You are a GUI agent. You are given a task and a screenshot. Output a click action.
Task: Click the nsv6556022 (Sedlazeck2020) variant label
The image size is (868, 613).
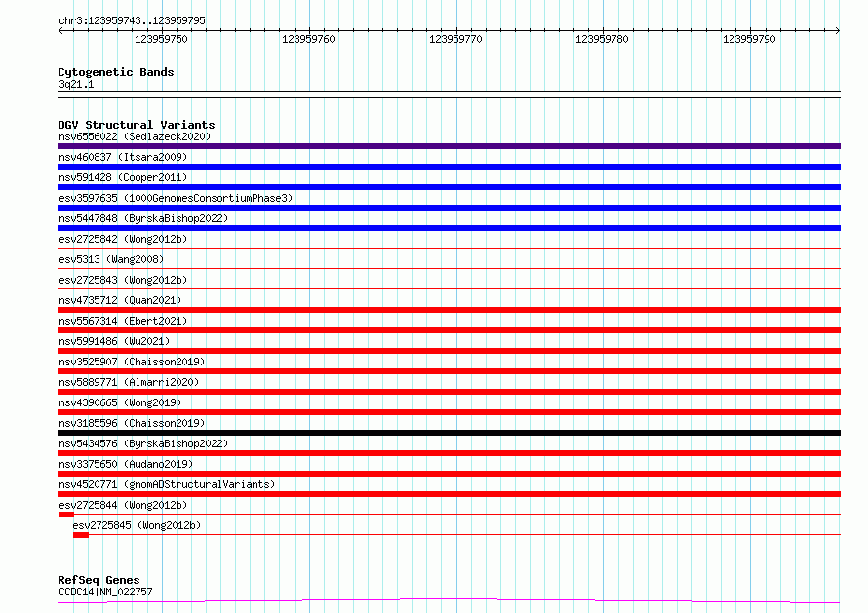(134, 136)
